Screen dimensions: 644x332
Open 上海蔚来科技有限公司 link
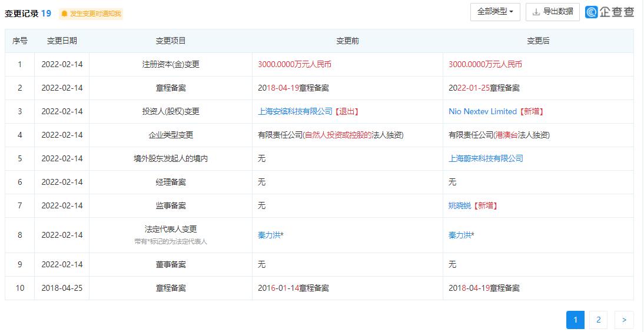tap(486, 158)
